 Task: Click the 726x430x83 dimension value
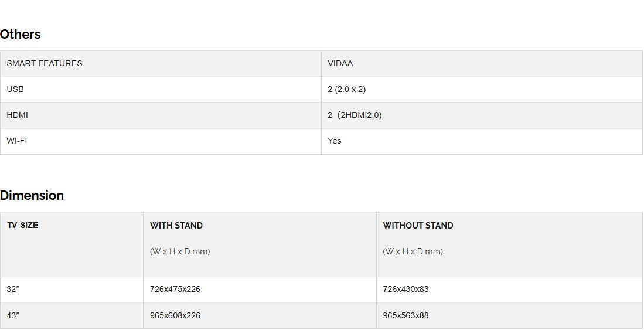tap(406, 289)
